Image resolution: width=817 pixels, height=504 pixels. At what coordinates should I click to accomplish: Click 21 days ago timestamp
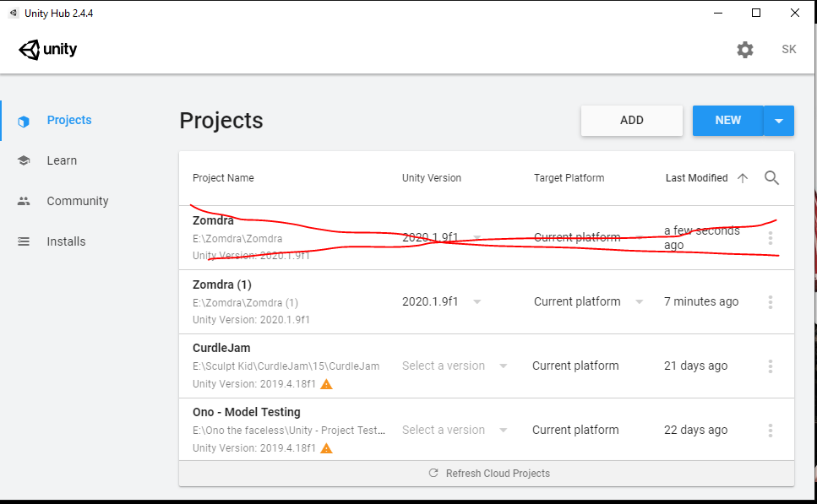click(695, 366)
